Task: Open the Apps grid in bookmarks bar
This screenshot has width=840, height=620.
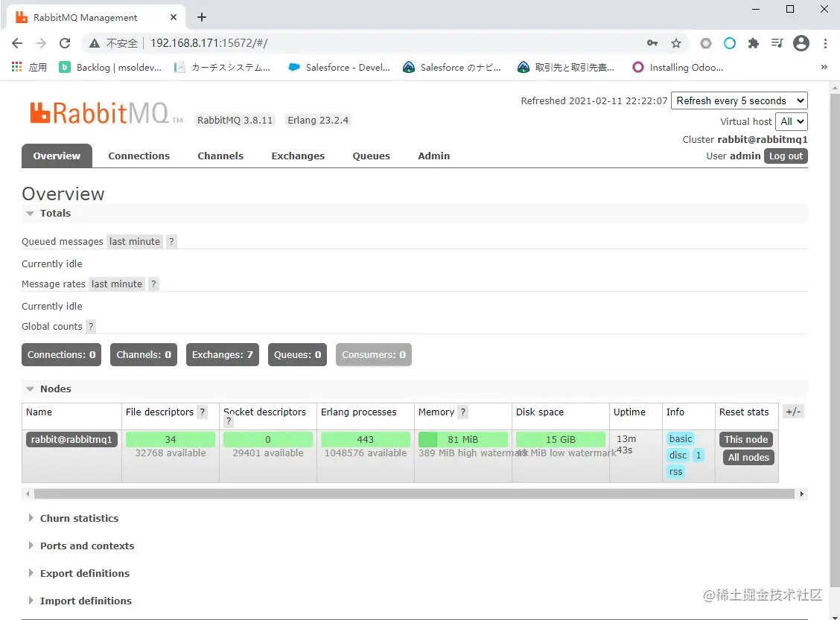Action: (29, 68)
